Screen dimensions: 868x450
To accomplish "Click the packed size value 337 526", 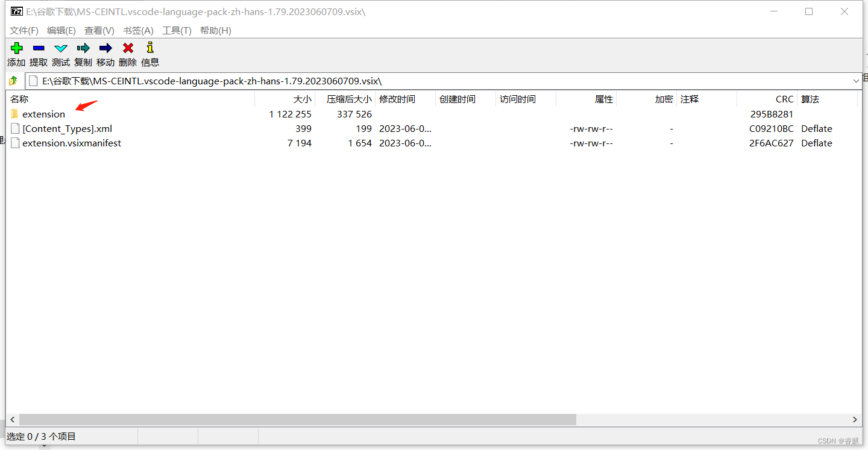I will (354, 114).
